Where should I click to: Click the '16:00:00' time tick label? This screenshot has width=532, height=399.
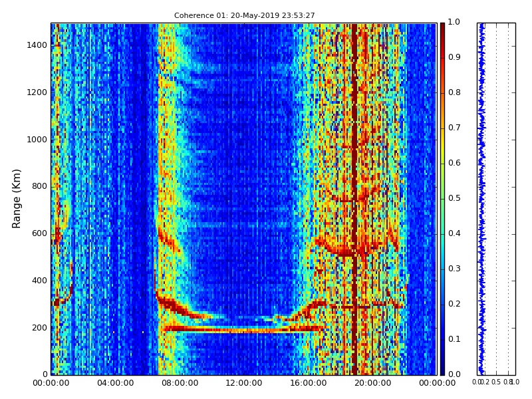(x=309, y=383)
